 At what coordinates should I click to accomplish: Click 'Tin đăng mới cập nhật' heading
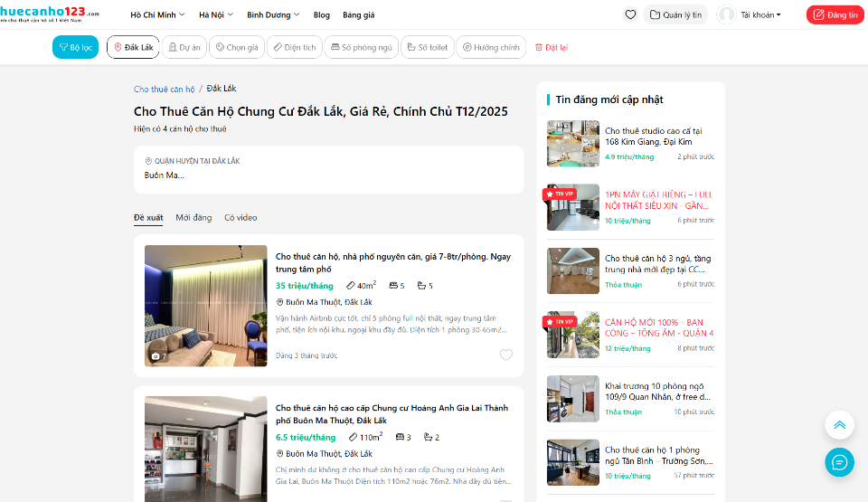609,99
